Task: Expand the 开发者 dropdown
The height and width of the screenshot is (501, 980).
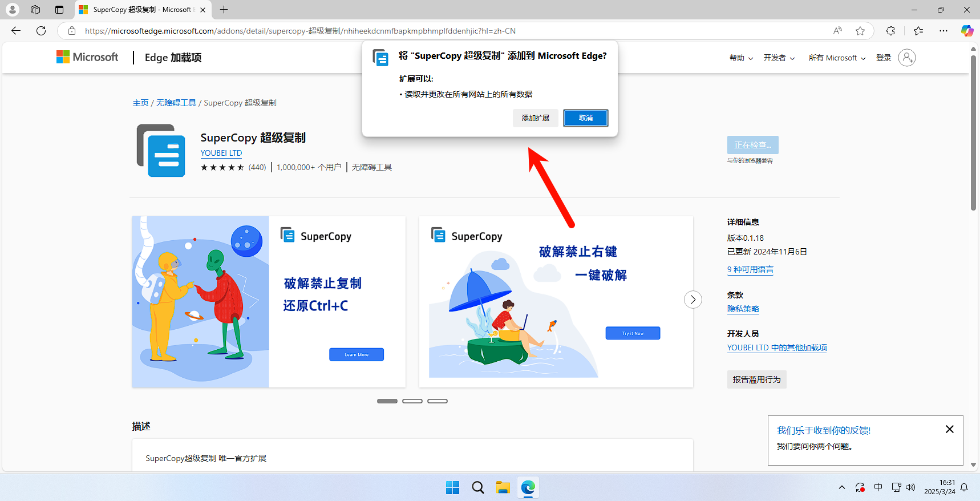Action: (x=779, y=58)
